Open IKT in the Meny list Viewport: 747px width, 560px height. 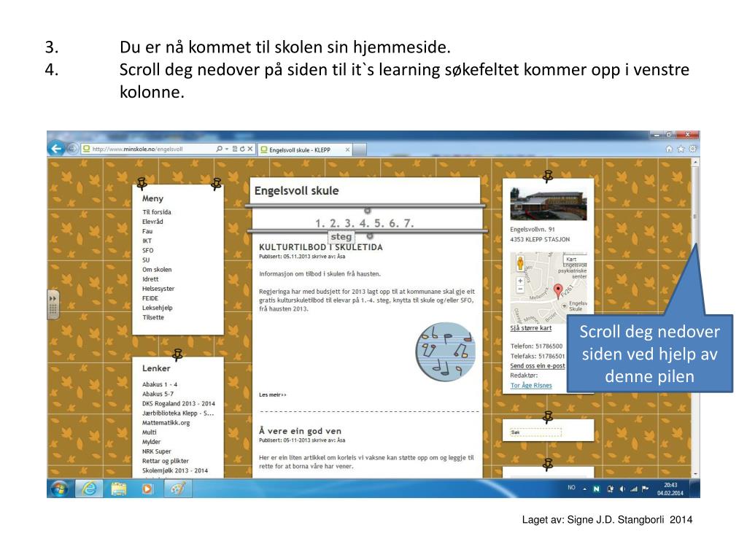147,241
